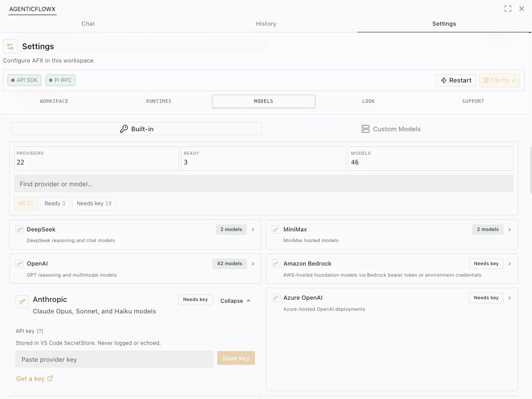Screen dimensions: 532x399
Task: Focus the Paste provider key field
Action: 114,360
